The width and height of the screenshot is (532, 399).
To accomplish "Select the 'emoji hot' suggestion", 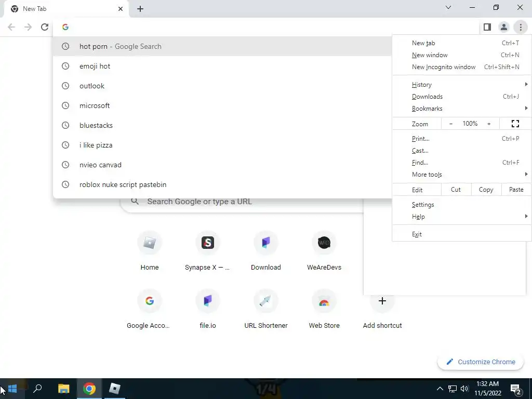I will [x=222, y=66].
